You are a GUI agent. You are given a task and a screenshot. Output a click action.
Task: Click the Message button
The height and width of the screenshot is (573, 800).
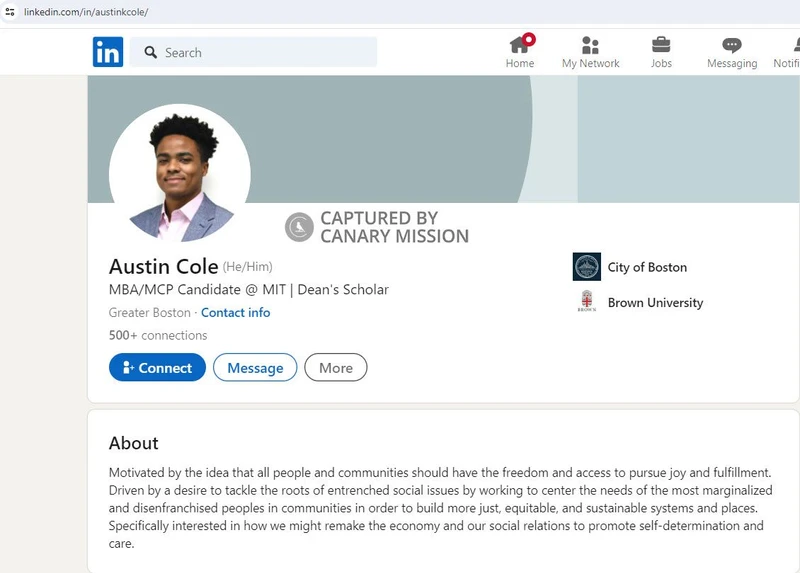(x=255, y=367)
